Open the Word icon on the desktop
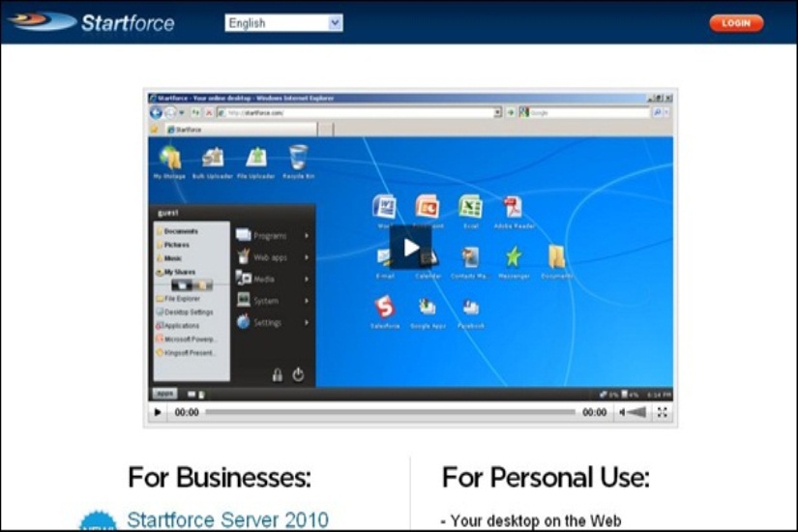 tap(384, 211)
